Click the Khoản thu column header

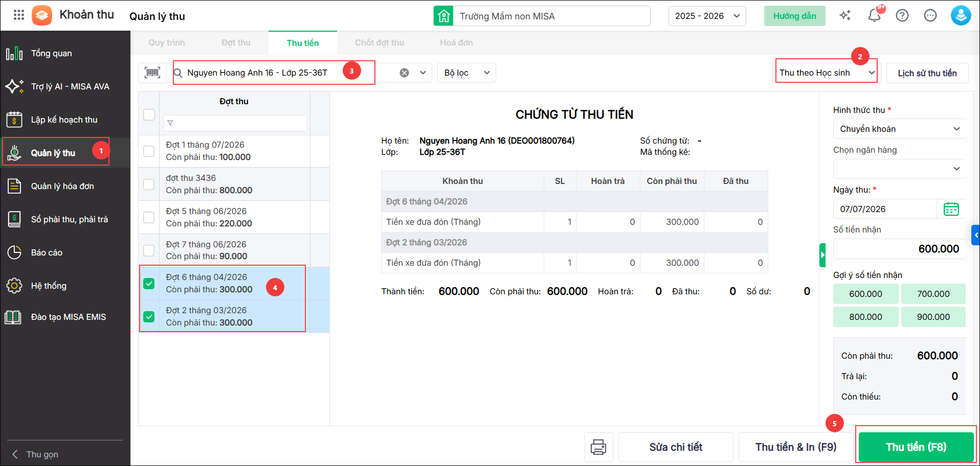(462, 181)
